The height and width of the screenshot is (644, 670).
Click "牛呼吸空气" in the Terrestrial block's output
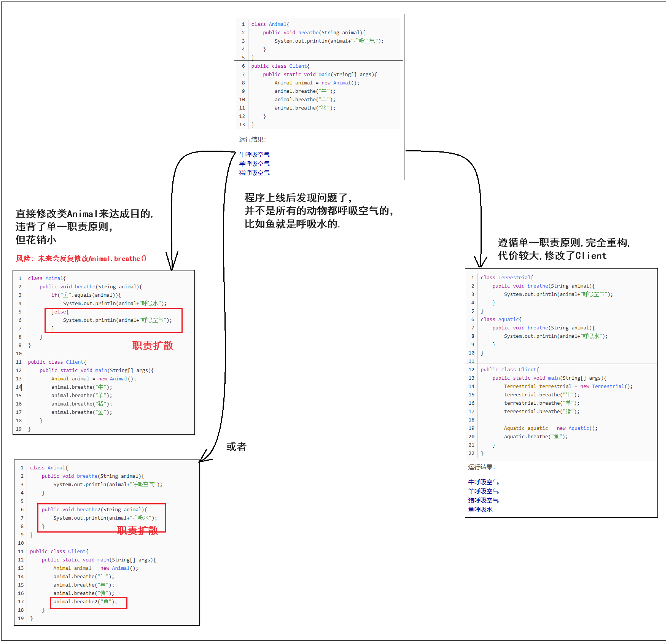483,482
